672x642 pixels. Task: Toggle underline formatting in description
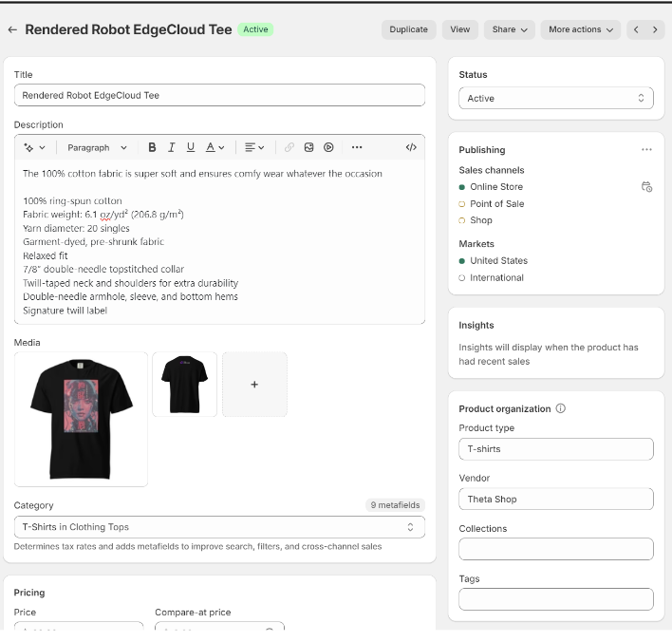click(x=191, y=147)
